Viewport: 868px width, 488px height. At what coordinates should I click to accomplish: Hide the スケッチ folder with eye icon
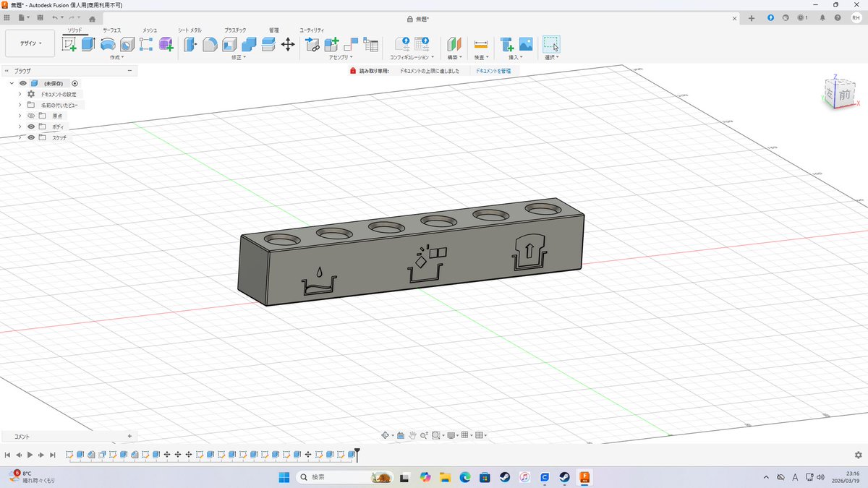(x=31, y=137)
